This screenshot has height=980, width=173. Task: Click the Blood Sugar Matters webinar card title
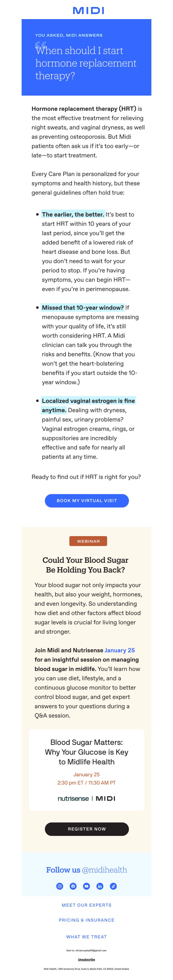pyautogui.click(x=86, y=752)
